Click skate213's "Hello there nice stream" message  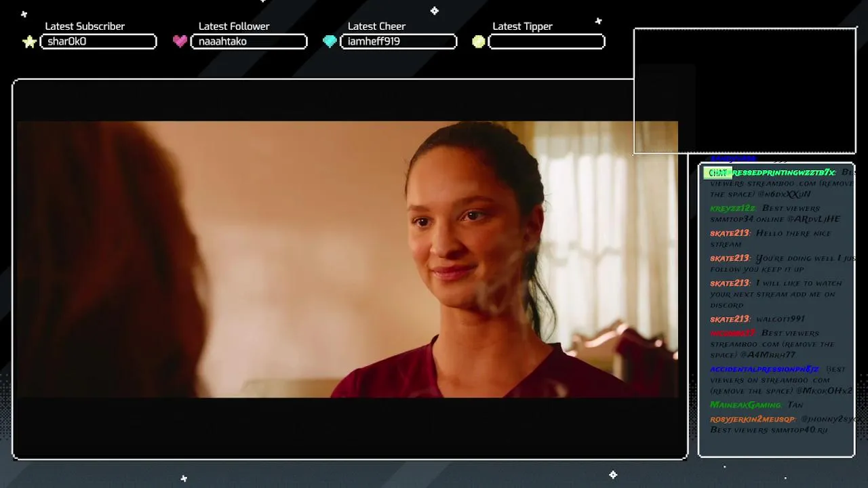tap(770, 239)
